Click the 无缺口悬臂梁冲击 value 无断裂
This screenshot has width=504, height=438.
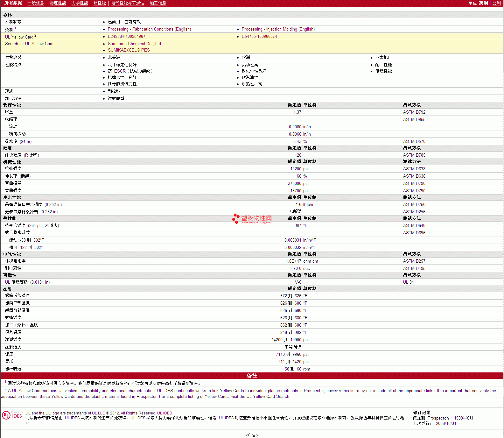click(x=295, y=211)
